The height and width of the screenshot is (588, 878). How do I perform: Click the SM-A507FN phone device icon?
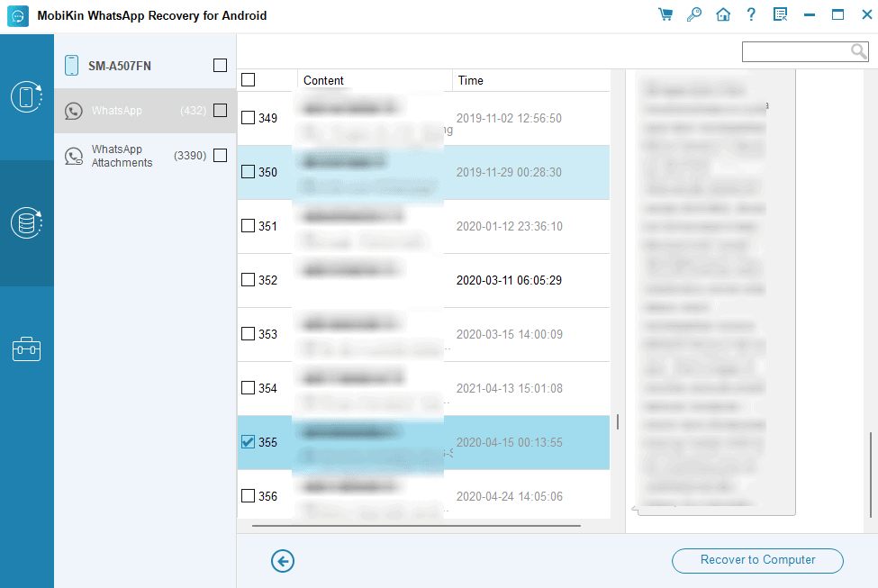(x=71, y=66)
